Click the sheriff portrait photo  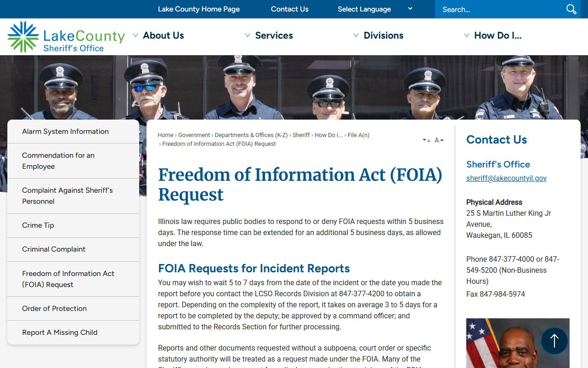coord(518,343)
